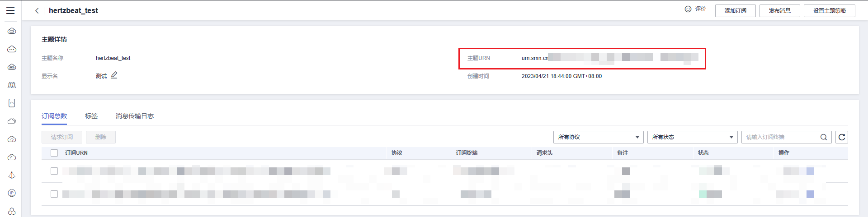Go back using the arrow beside hertzbeat_test
This screenshot has width=868, height=217.
click(x=37, y=11)
